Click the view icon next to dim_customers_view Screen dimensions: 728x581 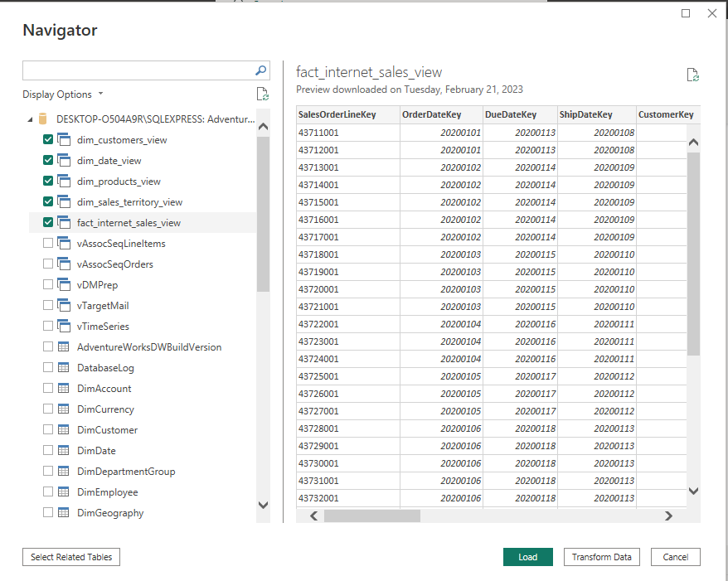click(x=64, y=139)
